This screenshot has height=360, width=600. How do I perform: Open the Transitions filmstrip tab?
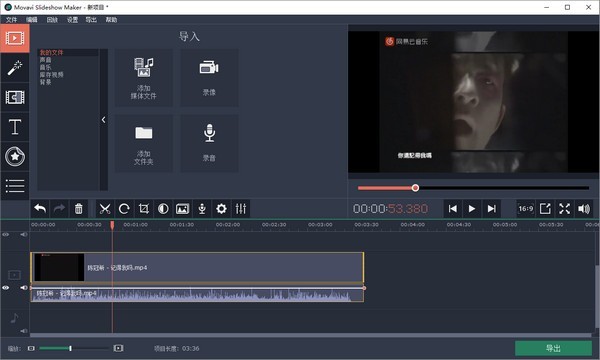tap(15, 97)
